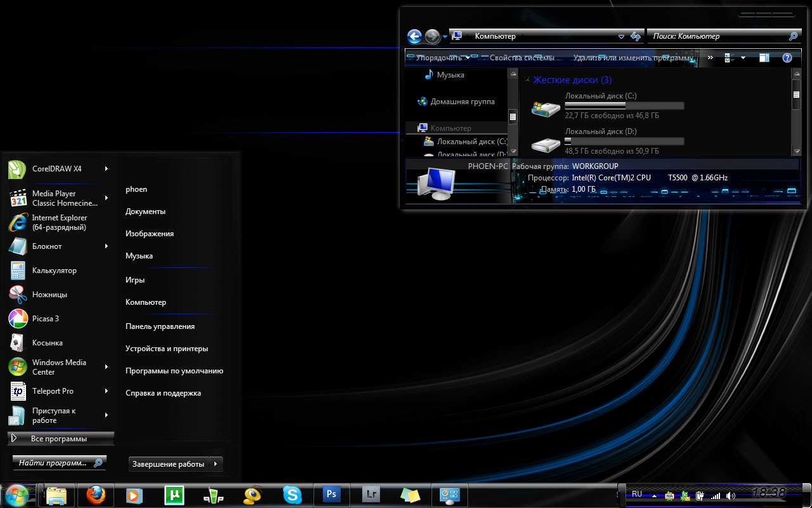The height and width of the screenshot is (508, 812).
Task: Collapse the Жесткие диски (3) group
Action: pos(527,81)
